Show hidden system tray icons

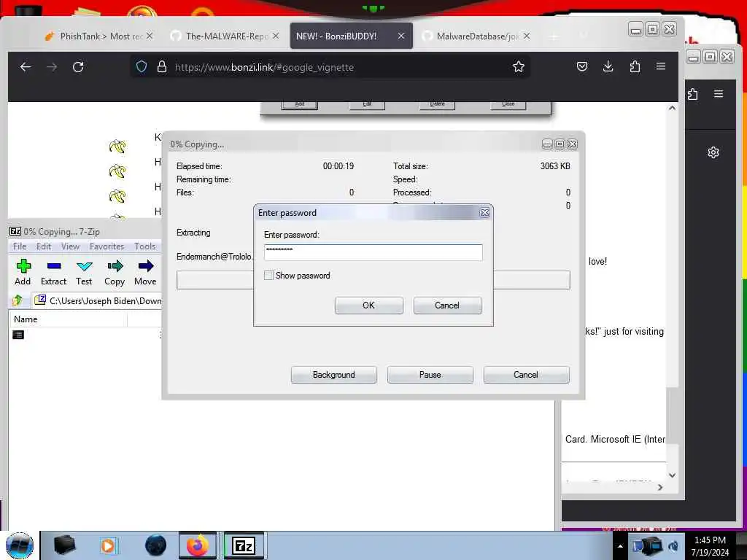620,546
